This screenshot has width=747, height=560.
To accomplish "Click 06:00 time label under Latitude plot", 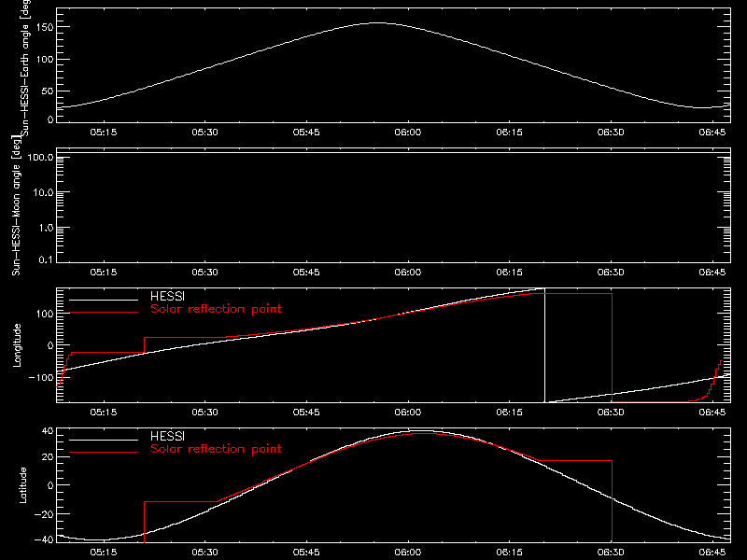I will coord(408,553).
